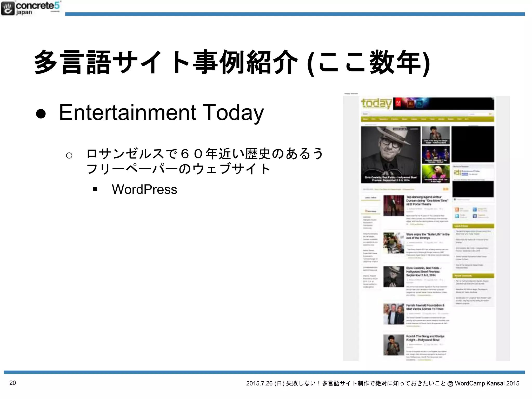Screen dimensions: 532x399
Task: Open the Arthur Duncan tap dancing thumbnail
Action: [394, 206]
